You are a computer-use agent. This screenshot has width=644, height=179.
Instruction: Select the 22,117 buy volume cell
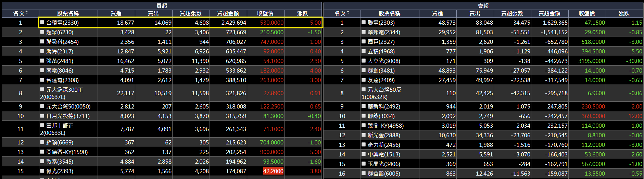(x=116, y=93)
